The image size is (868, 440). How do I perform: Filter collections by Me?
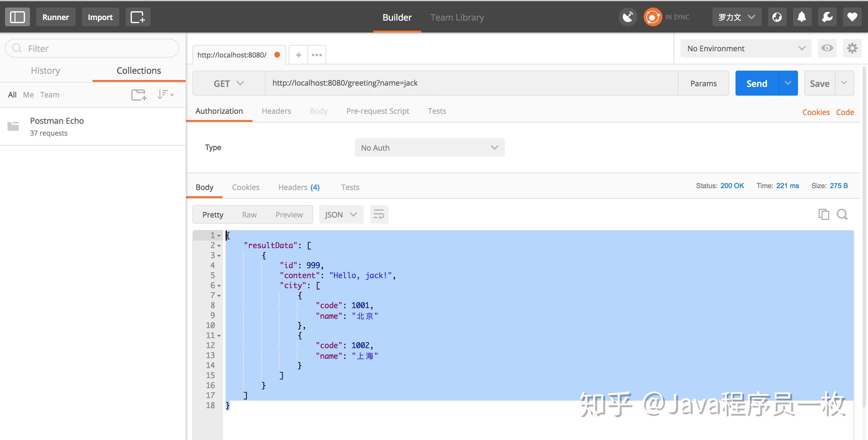pos(28,95)
